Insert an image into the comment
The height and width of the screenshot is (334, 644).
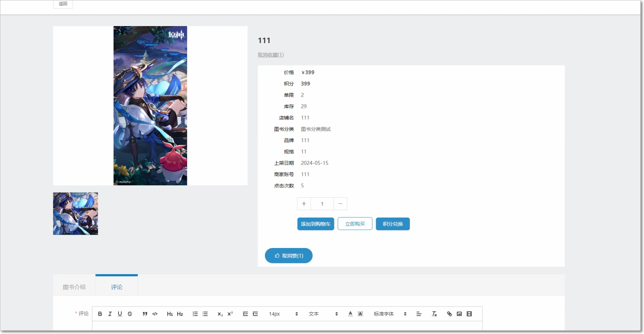[x=459, y=314]
